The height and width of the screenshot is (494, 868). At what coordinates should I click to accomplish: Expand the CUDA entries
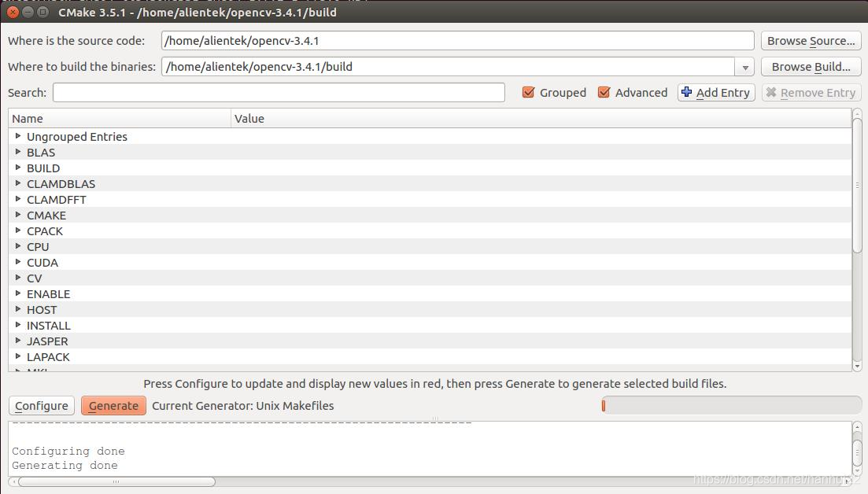point(18,262)
